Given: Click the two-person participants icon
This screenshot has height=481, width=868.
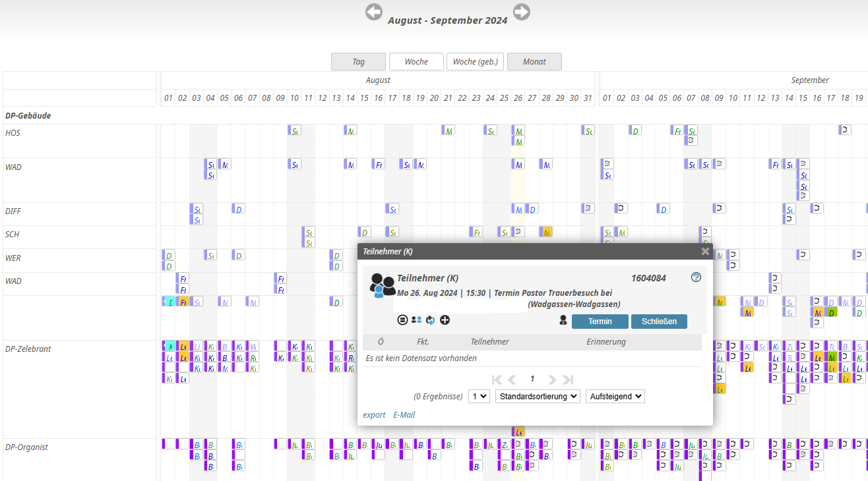Looking at the screenshot, I should pyautogui.click(x=416, y=320).
